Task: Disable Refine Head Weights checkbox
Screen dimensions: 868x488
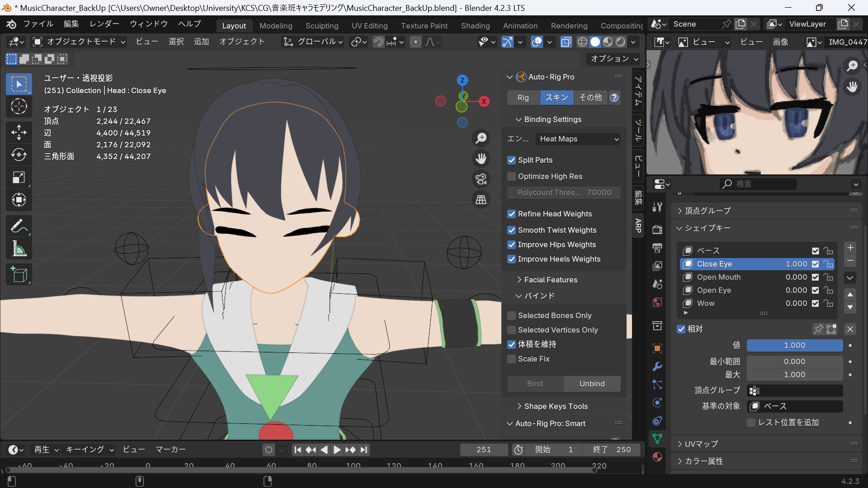Action: [512, 214]
